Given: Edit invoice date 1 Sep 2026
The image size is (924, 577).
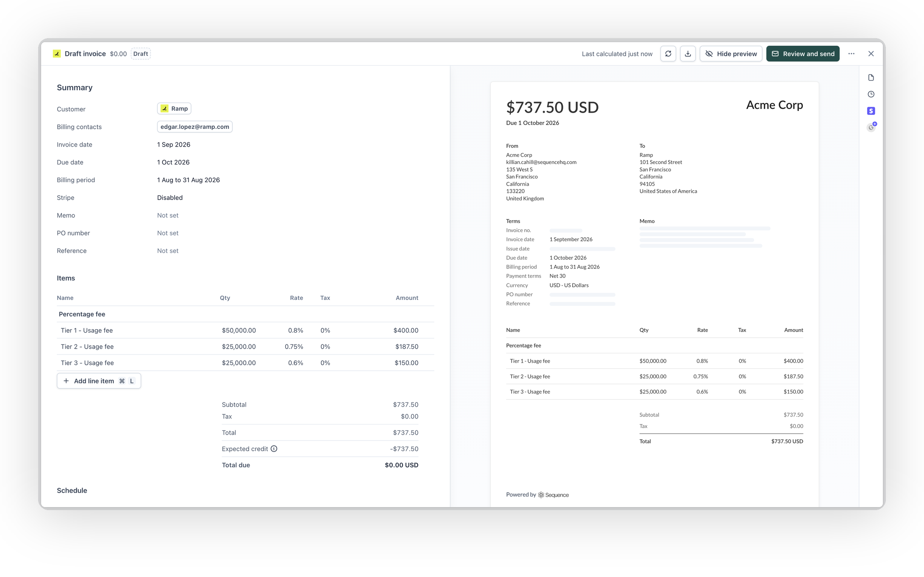Looking at the screenshot, I should pyautogui.click(x=174, y=144).
